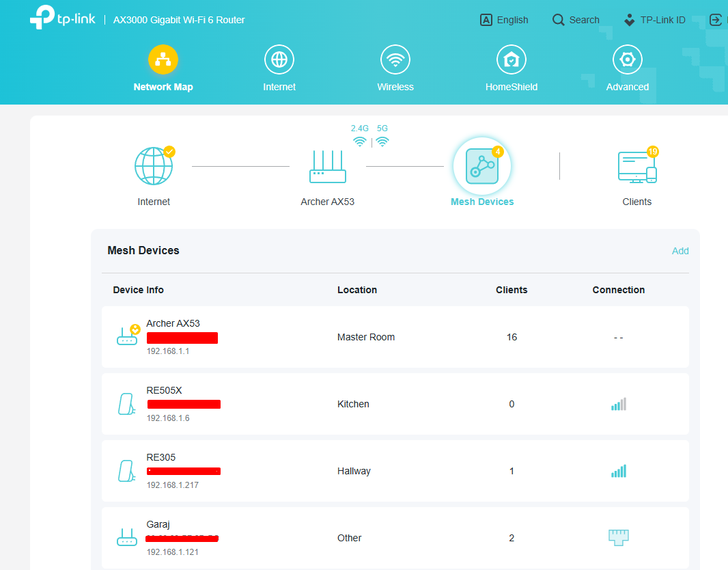Open the HomeShield house icon
The width and height of the screenshot is (728, 570).
(x=512, y=59)
